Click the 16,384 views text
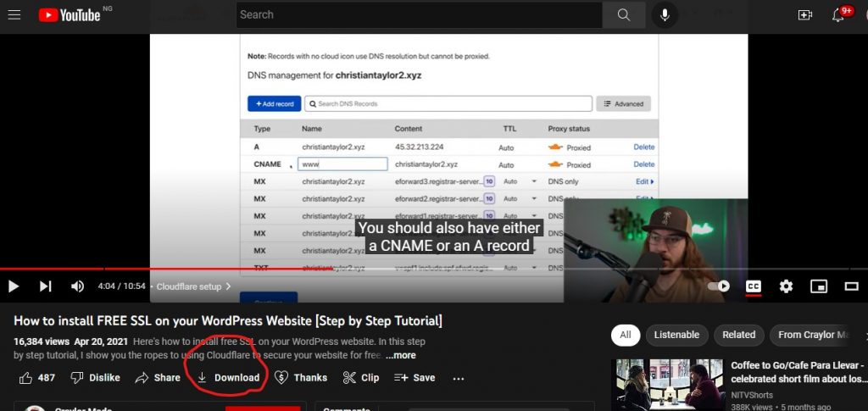The width and height of the screenshot is (868, 411). pos(42,342)
